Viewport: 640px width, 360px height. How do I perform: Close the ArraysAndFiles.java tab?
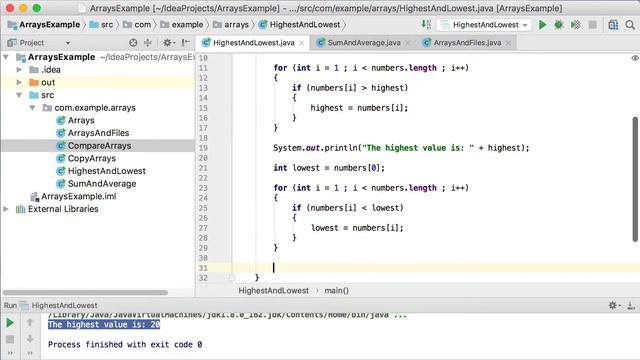tap(508, 43)
